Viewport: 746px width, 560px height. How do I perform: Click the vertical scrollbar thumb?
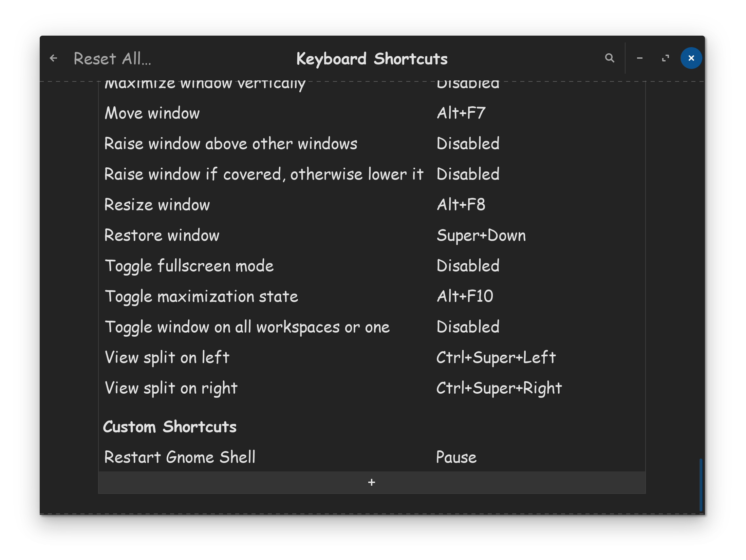coord(701,485)
